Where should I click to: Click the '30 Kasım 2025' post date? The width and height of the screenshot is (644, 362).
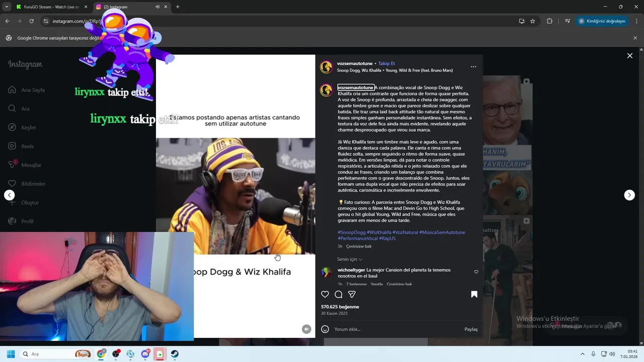click(x=334, y=313)
